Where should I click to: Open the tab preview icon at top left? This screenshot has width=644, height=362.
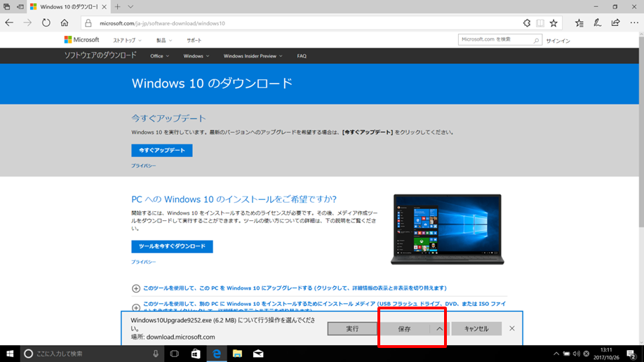coord(6,6)
